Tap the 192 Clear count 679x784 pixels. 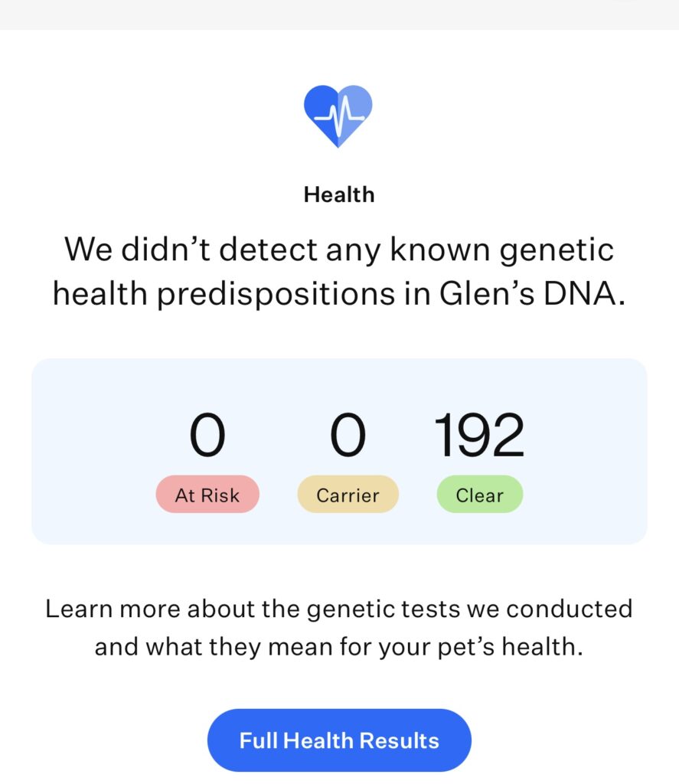click(x=479, y=436)
